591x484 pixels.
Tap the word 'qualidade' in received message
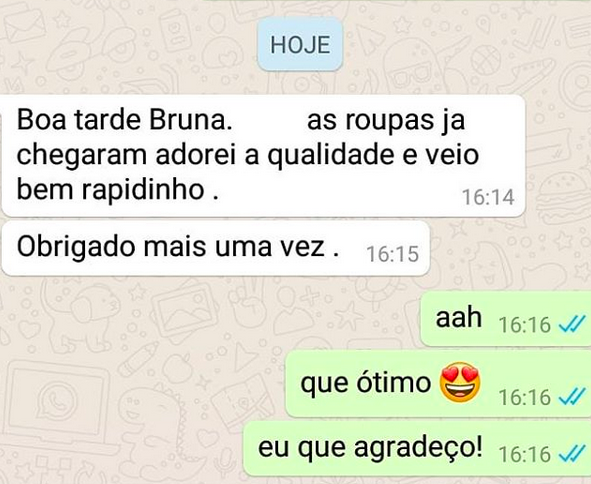[331, 156]
